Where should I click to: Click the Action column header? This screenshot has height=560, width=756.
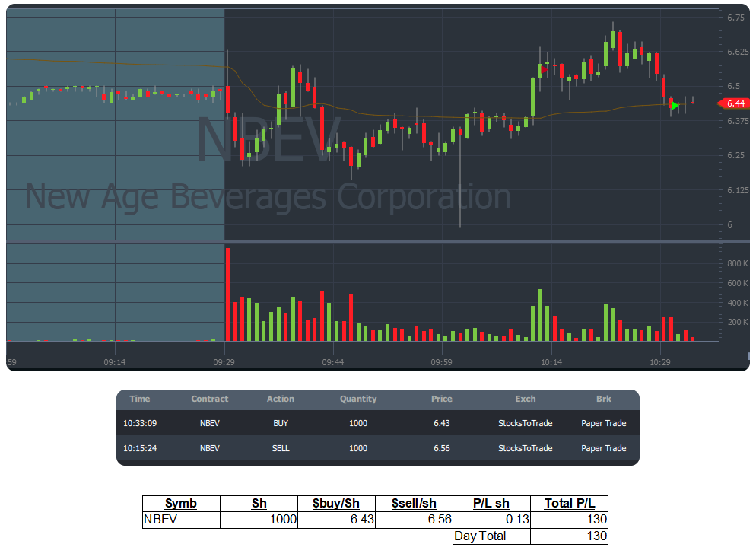coord(280,399)
